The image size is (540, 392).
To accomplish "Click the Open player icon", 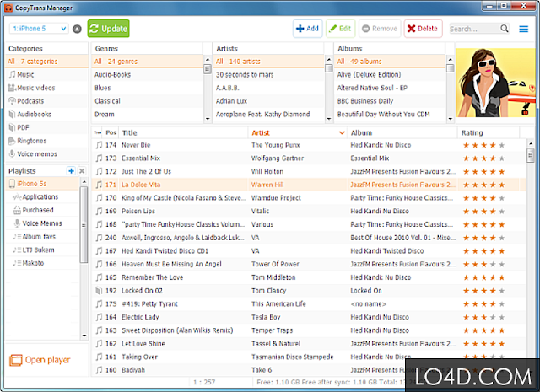I will pyautogui.click(x=15, y=360).
